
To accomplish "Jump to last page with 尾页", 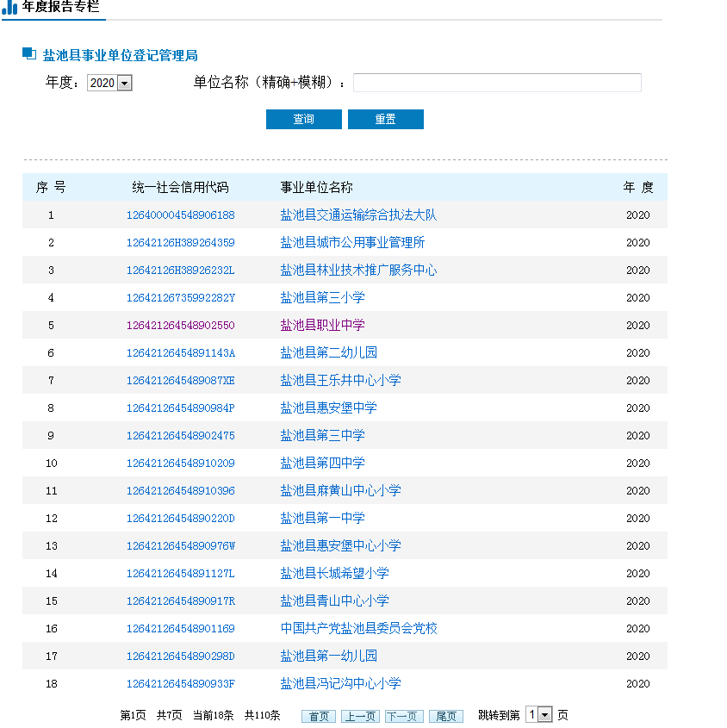I will 446,717.
